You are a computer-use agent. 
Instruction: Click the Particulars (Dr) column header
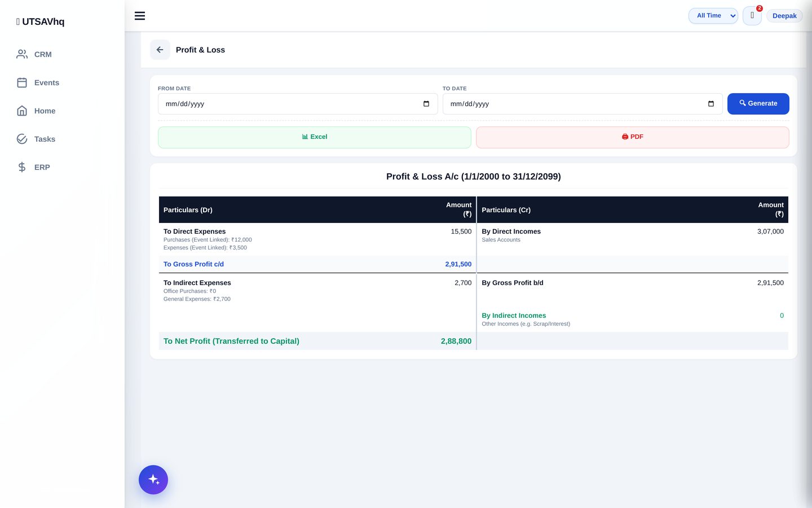pos(188,210)
